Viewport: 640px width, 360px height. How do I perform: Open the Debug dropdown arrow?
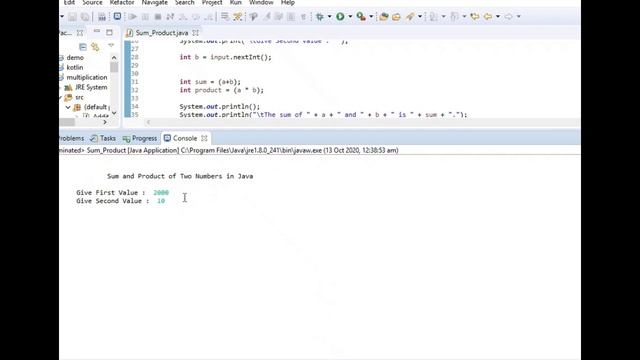click(329, 17)
